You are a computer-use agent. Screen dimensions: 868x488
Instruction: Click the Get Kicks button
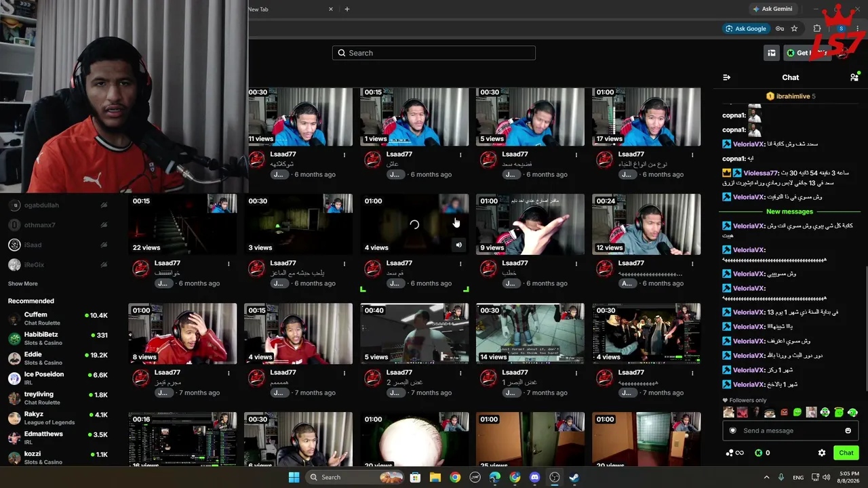pos(806,53)
